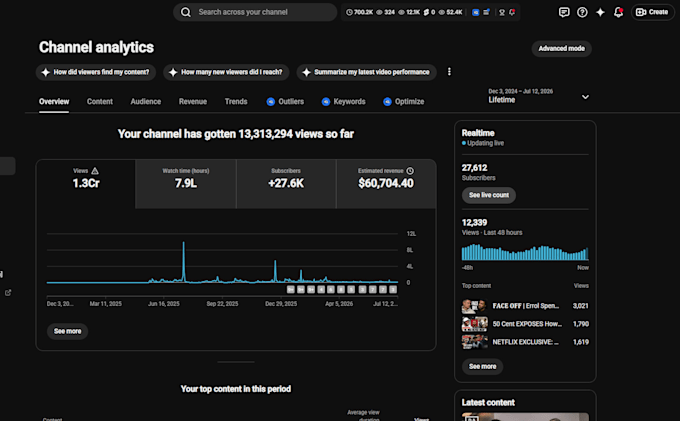The height and width of the screenshot is (421, 680).
Task: Open the blue vidIQ icon in the top bar
Action: [x=476, y=12]
